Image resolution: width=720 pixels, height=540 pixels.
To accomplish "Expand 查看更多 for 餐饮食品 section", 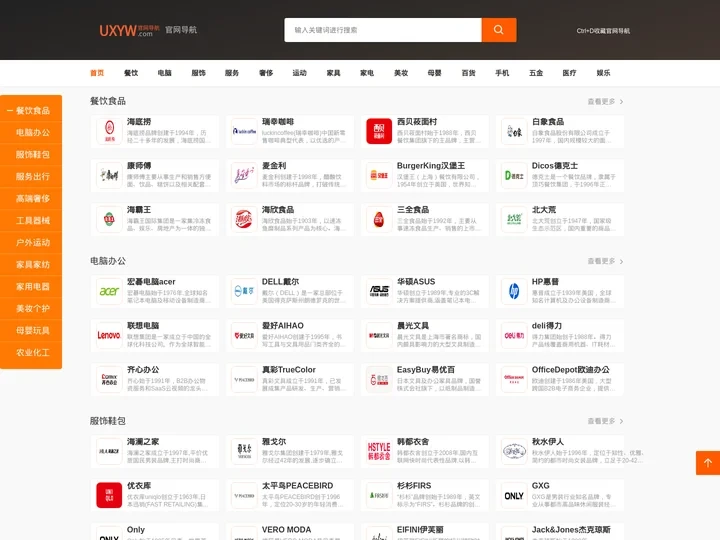I will click(x=605, y=101).
